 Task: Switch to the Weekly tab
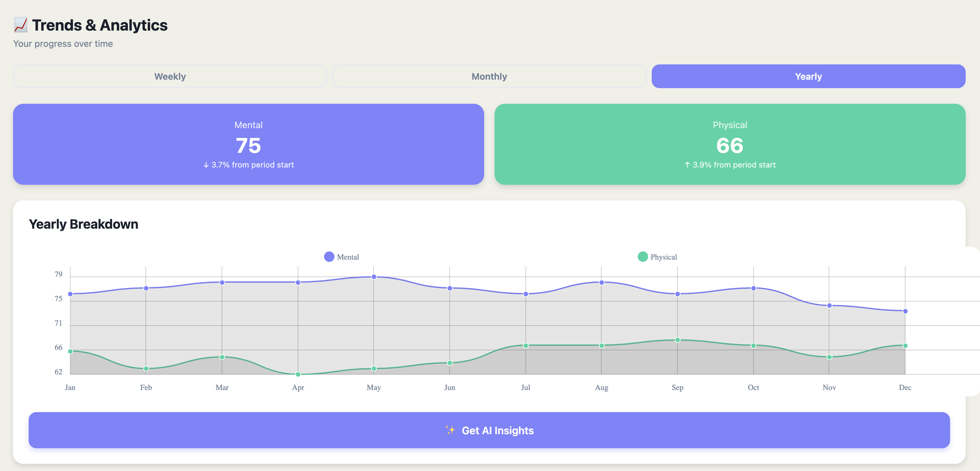click(x=170, y=76)
